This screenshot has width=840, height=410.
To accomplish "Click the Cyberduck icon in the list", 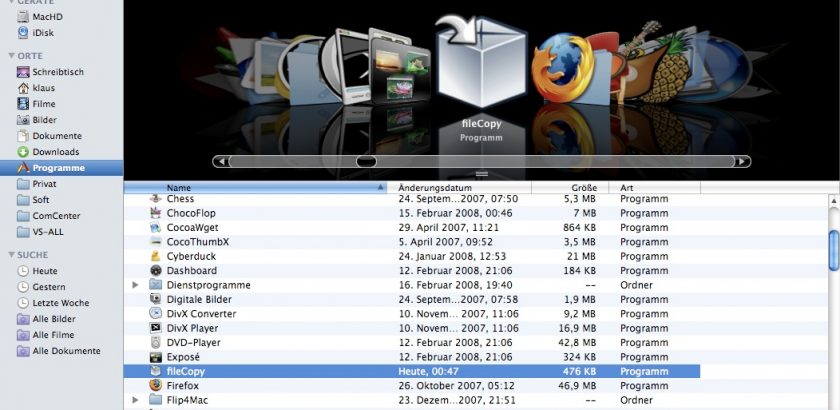I will click(x=155, y=256).
